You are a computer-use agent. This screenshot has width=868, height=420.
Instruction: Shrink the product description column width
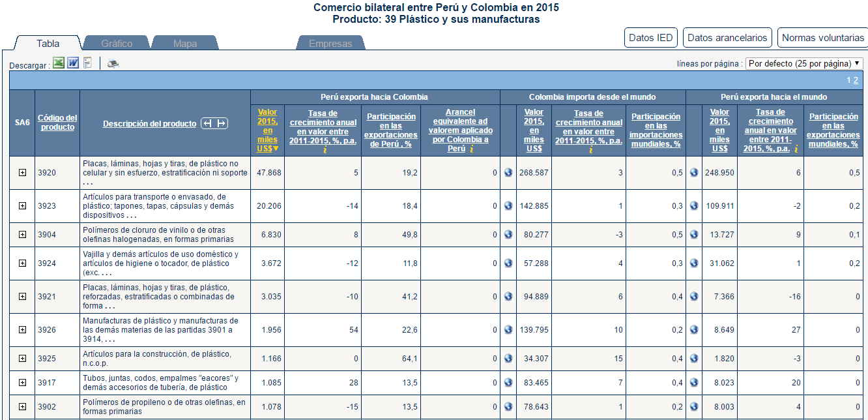[x=208, y=123]
